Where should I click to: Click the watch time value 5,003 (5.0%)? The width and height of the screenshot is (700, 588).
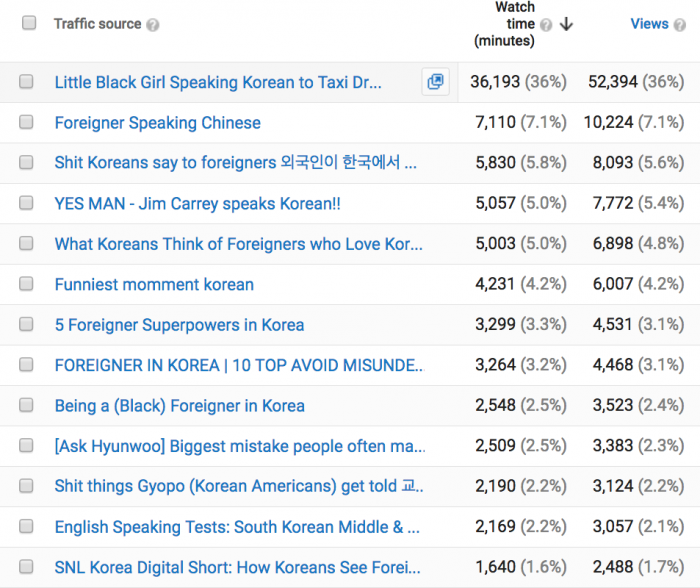tap(521, 243)
